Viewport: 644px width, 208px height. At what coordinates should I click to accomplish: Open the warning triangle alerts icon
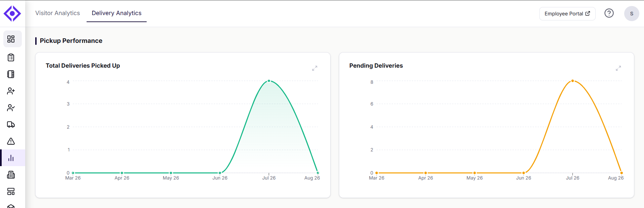click(11, 141)
